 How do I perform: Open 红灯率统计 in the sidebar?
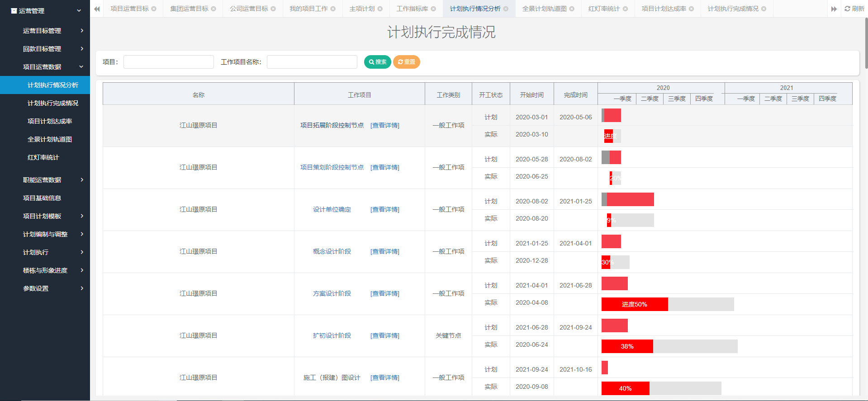click(43, 157)
